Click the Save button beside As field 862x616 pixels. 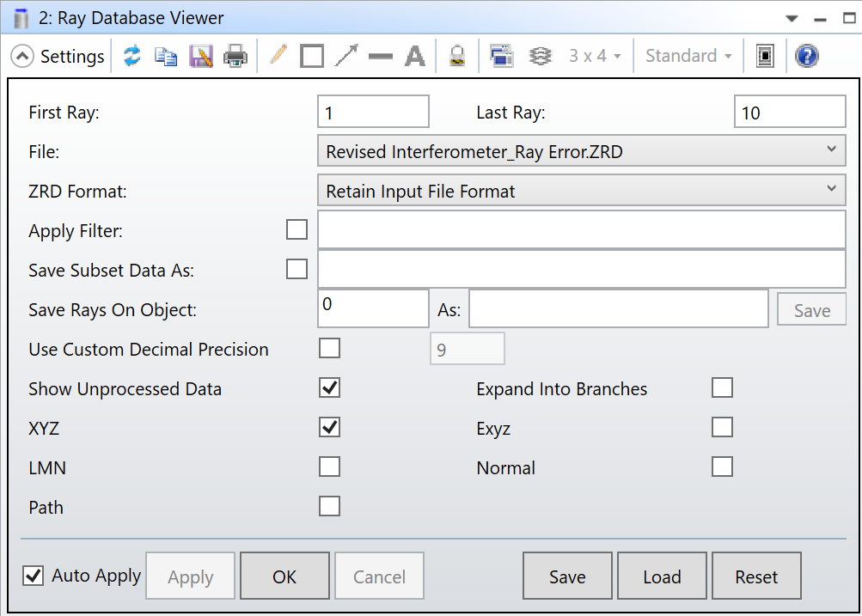pos(811,309)
